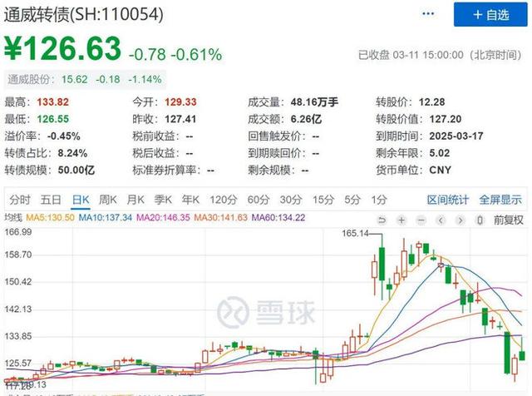Click the 今开 value 129.33
Viewport: 532px width, 396px height.
[x=180, y=101]
